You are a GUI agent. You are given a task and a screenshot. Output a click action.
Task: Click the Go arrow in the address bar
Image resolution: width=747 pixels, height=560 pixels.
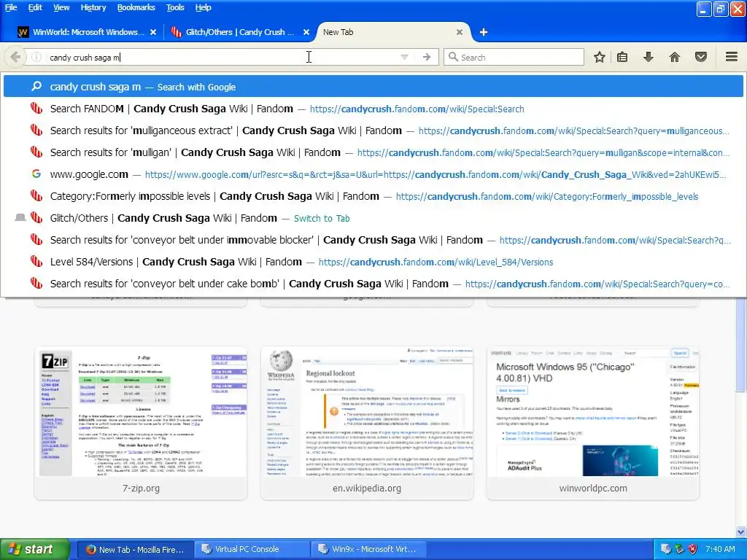(427, 57)
